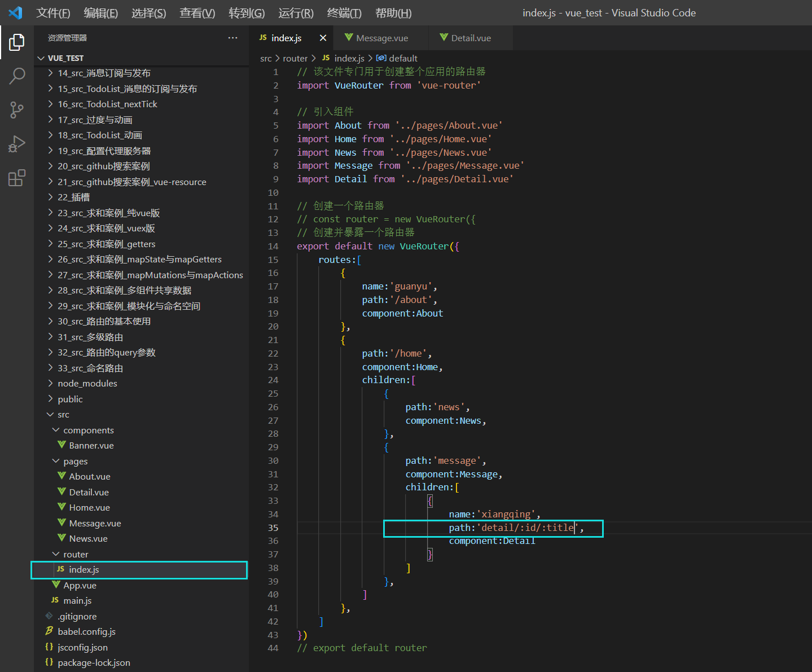Screen dimensions: 812x672
Task: Click the router breadcrumb segment
Action: click(295, 58)
